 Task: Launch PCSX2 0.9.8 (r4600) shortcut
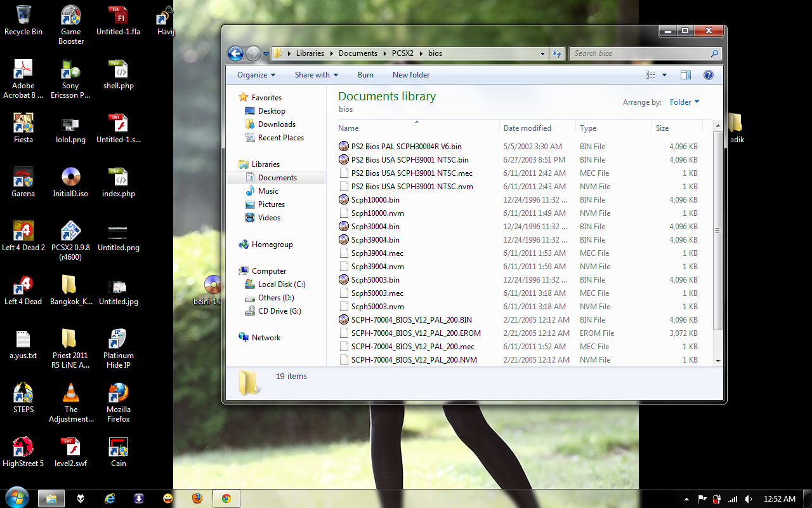[71, 241]
